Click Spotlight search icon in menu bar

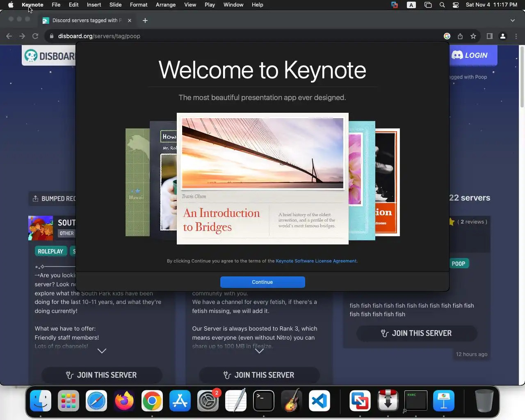442,5
